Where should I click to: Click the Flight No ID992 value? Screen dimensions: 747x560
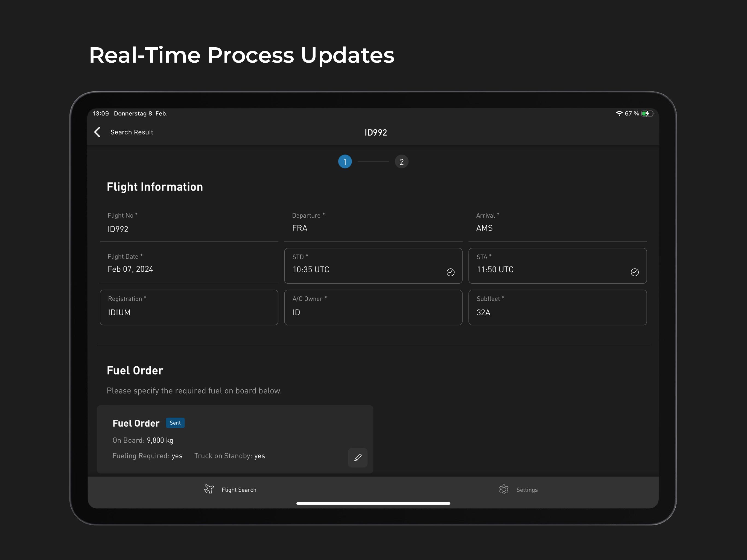point(118,229)
